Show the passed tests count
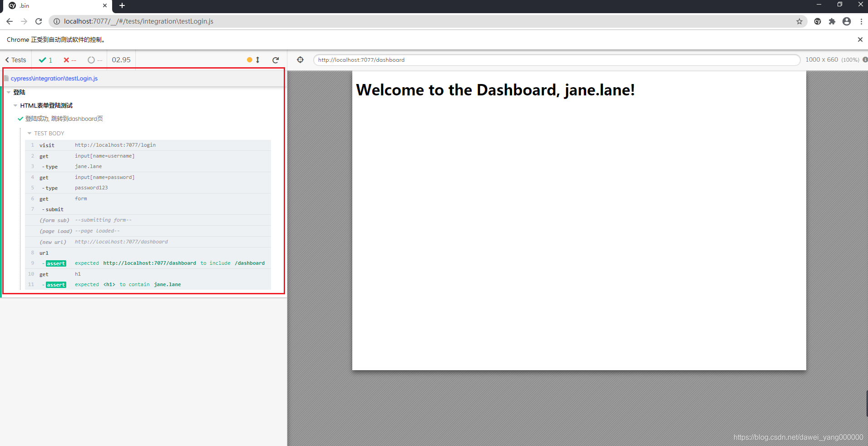The image size is (868, 446). pyautogui.click(x=46, y=60)
